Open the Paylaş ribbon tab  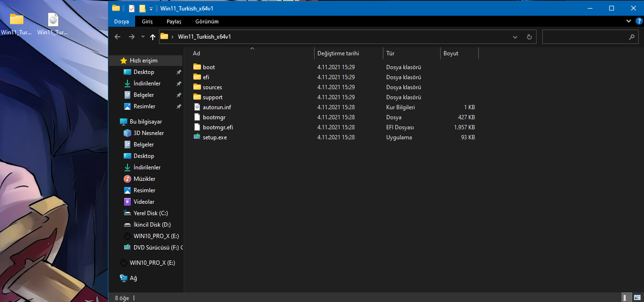pos(174,21)
